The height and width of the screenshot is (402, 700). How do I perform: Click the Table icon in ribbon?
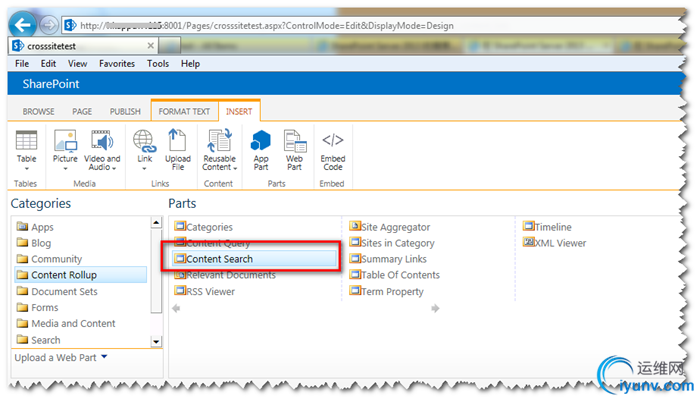point(26,142)
